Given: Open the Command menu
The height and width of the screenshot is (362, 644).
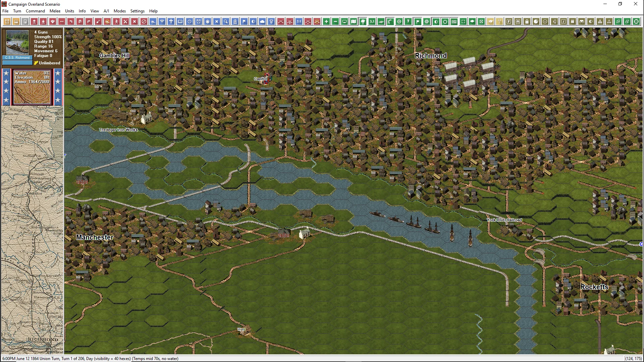Looking at the screenshot, I should [35, 11].
